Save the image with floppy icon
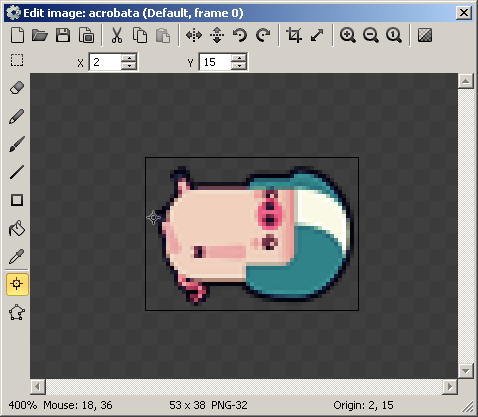This screenshot has width=478, height=417. pos(63,35)
